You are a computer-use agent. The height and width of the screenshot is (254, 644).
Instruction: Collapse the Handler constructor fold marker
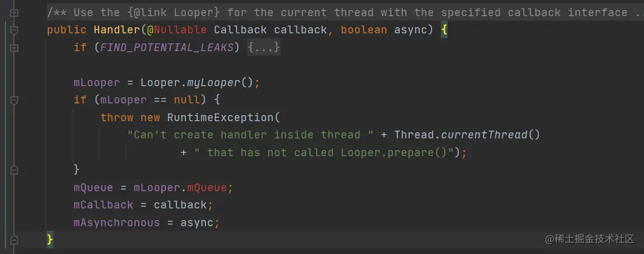click(14, 31)
